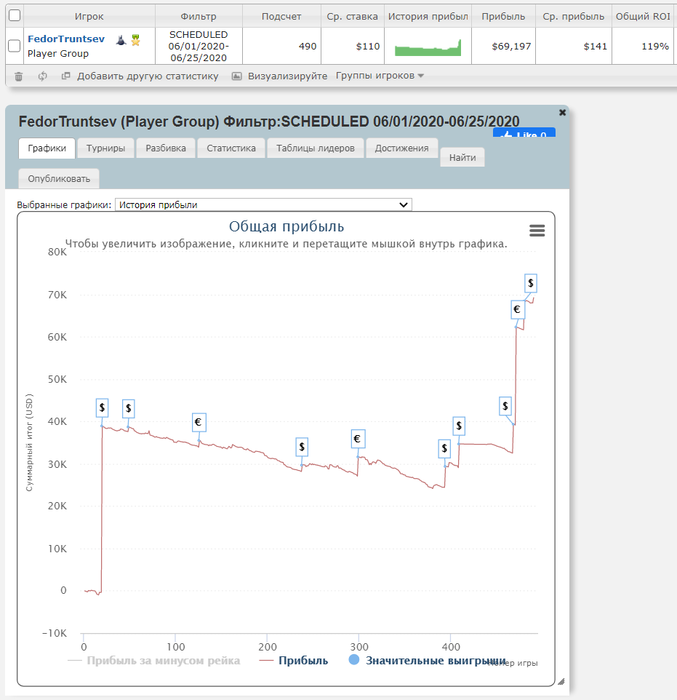This screenshot has height=700, width=677.
Task: Click € win marker near game 125
Action: point(199,422)
